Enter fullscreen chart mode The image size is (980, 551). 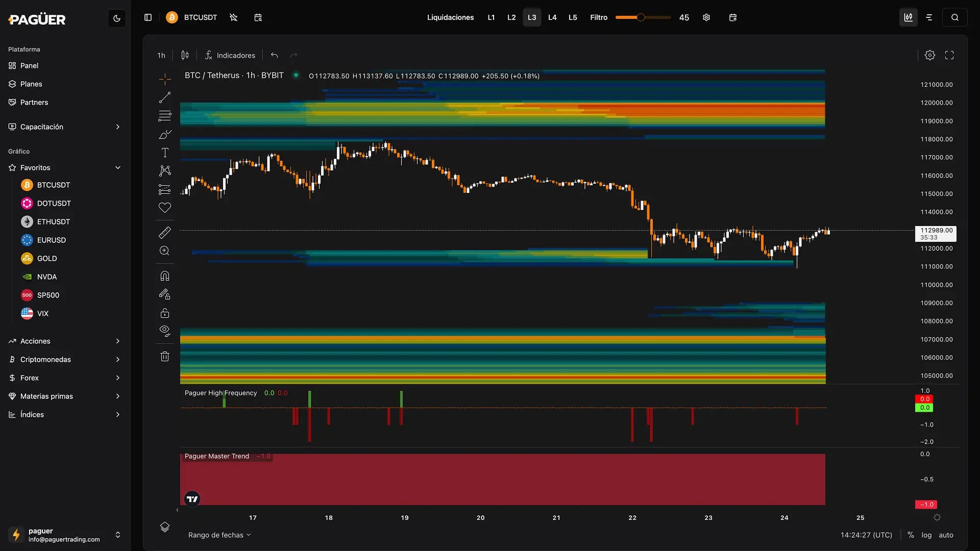click(x=949, y=55)
